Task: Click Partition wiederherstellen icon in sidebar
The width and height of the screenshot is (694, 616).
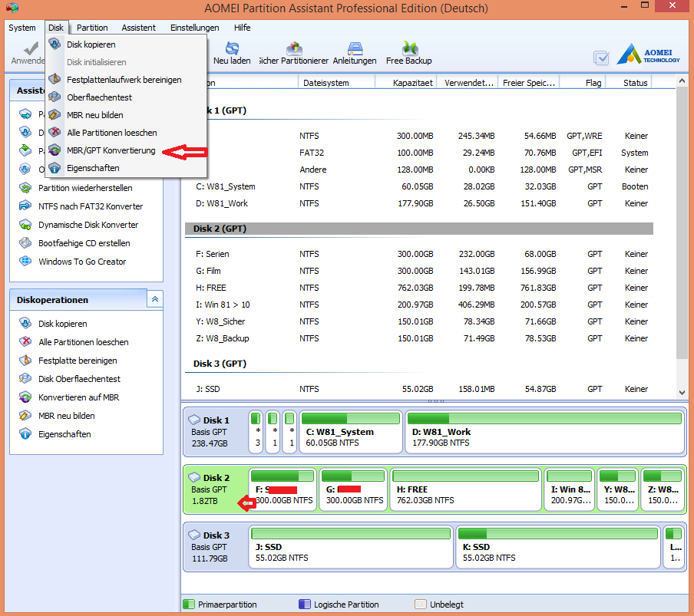Action: coord(25,188)
